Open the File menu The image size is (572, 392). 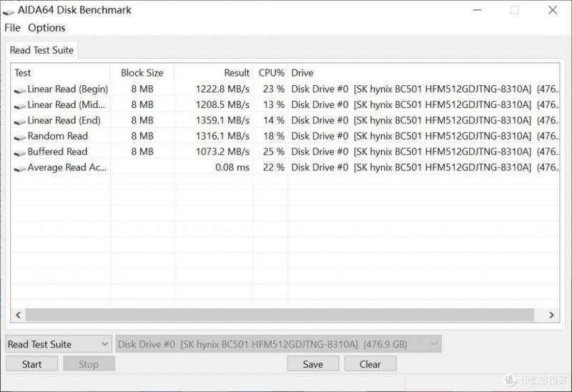[x=12, y=28]
